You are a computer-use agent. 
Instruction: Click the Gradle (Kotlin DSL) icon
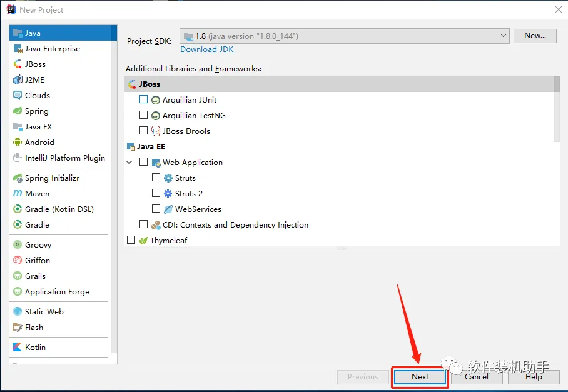[x=18, y=209]
